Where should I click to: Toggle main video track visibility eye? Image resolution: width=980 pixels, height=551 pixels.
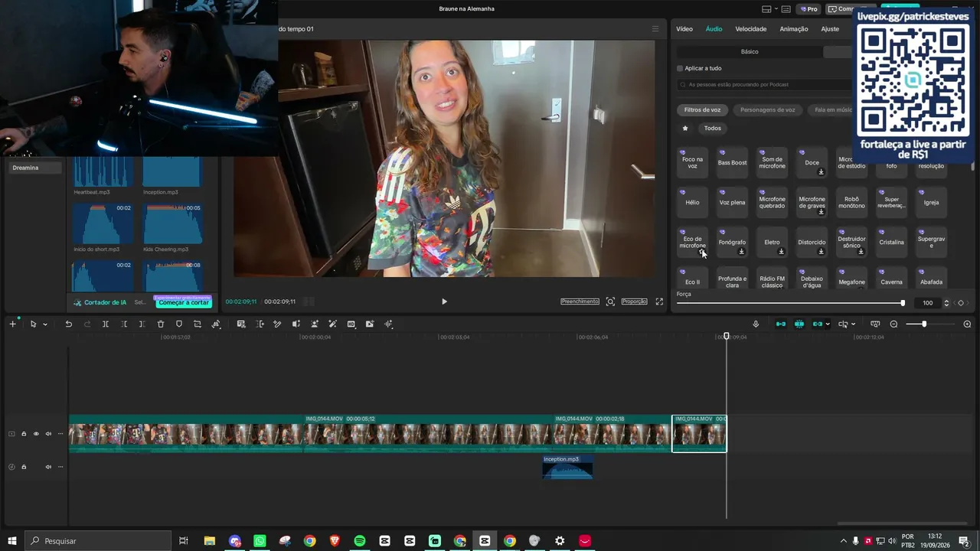coord(36,434)
